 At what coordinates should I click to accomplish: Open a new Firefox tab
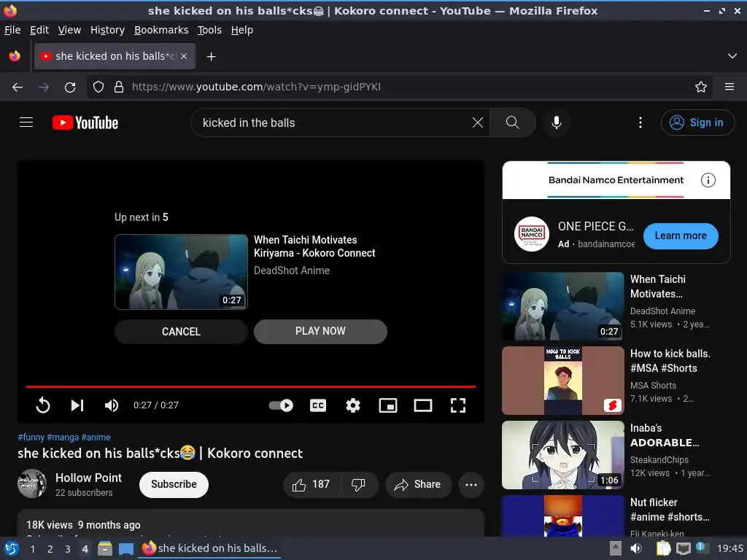[x=211, y=57]
